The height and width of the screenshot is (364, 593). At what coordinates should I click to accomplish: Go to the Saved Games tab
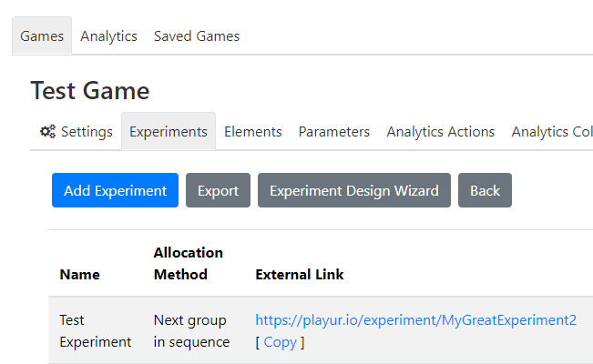(x=197, y=35)
